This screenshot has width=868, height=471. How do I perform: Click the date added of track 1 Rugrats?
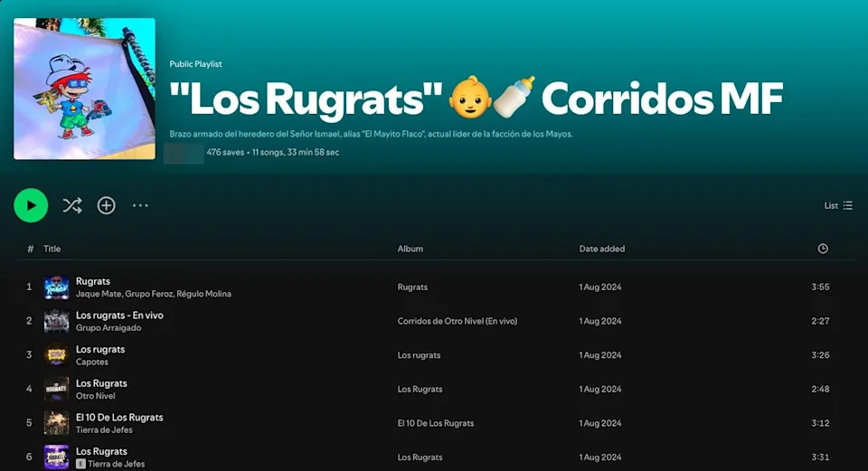click(600, 287)
